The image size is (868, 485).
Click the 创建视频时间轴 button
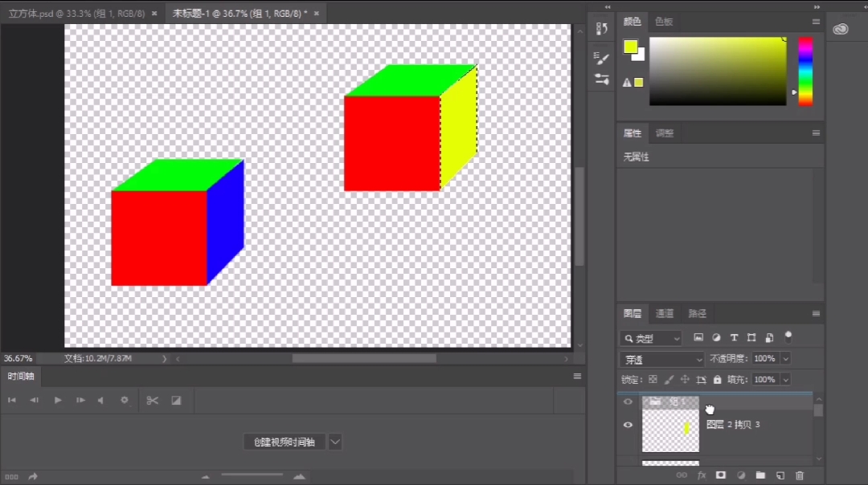coord(284,442)
